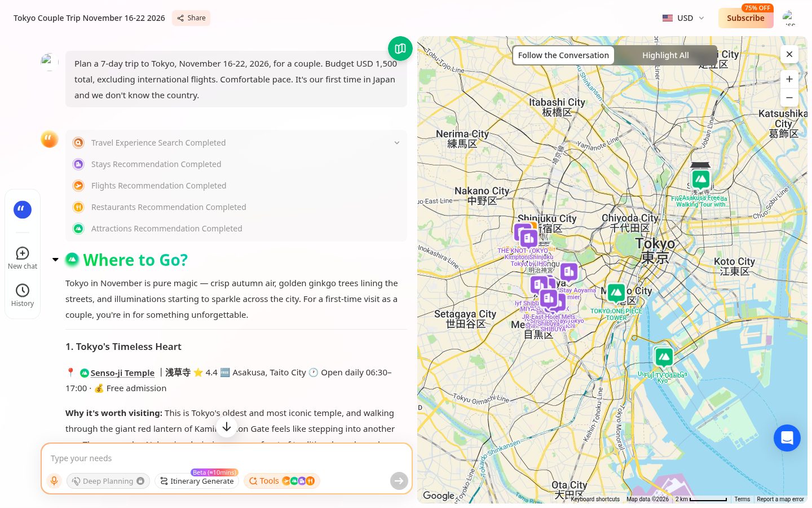Click the send arrow button
The width and height of the screenshot is (812, 508).
click(399, 481)
